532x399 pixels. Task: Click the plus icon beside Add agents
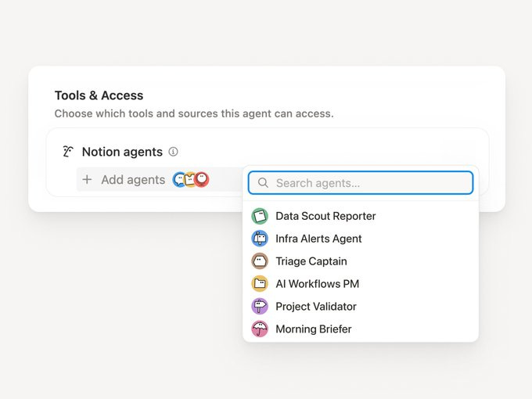(87, 179)
